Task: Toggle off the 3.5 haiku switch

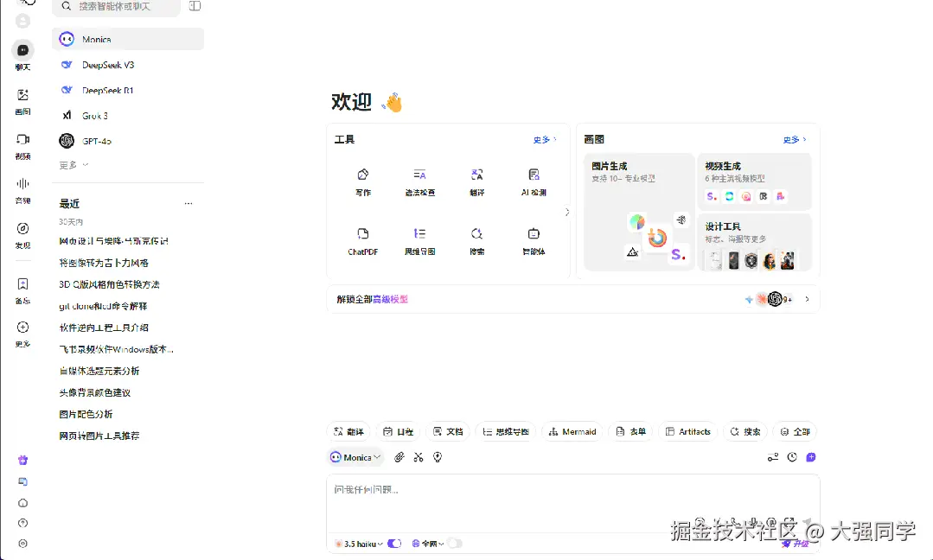Action: tap(394, 544)
